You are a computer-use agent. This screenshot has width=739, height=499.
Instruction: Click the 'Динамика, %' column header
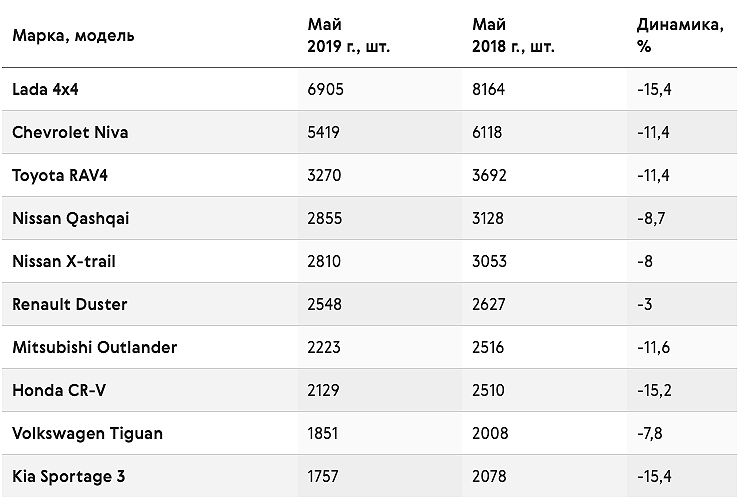tap(680, 35)
